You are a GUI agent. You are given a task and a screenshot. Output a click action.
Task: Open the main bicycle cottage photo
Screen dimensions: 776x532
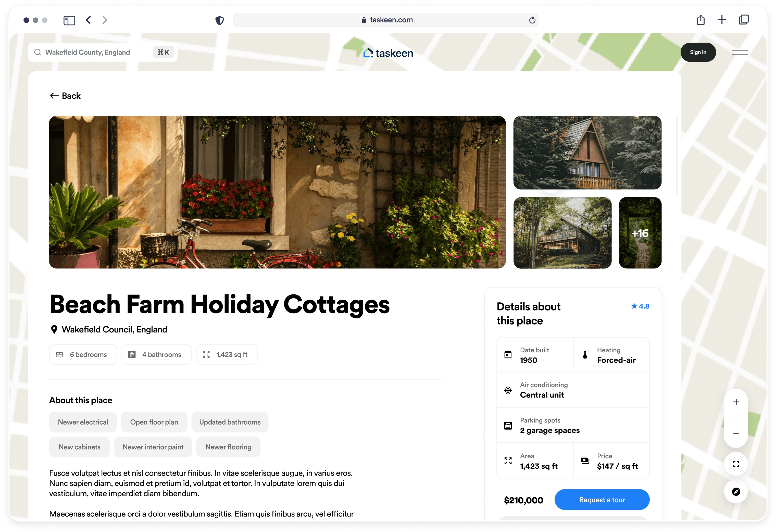click(x=277, y=192)
